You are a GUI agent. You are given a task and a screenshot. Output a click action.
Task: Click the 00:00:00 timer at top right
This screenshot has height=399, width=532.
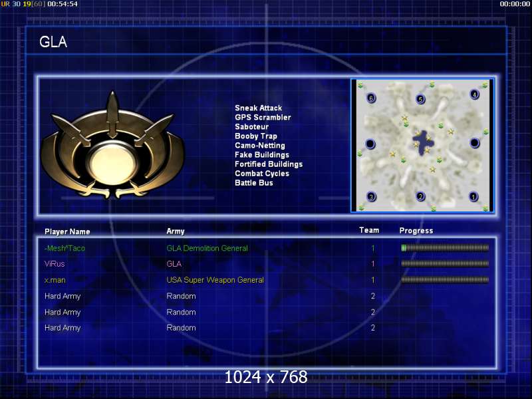515,4
